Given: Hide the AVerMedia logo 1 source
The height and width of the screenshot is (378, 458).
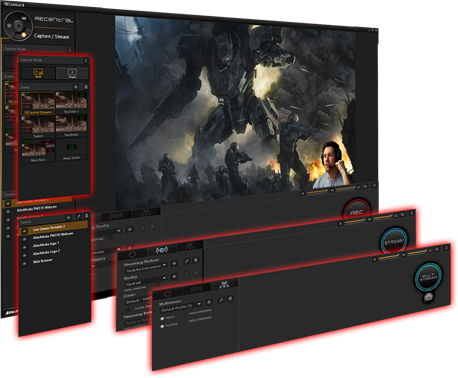Looking at the screenshot, I should pos(24,248).
